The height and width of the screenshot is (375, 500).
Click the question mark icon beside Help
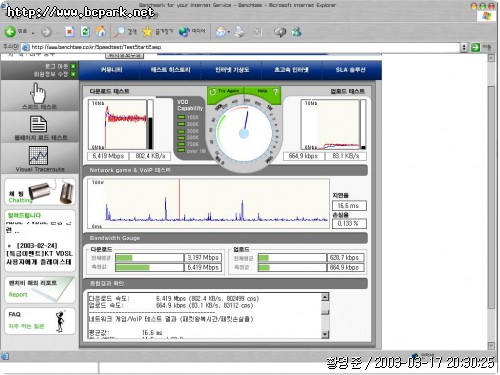coord(275,91)
